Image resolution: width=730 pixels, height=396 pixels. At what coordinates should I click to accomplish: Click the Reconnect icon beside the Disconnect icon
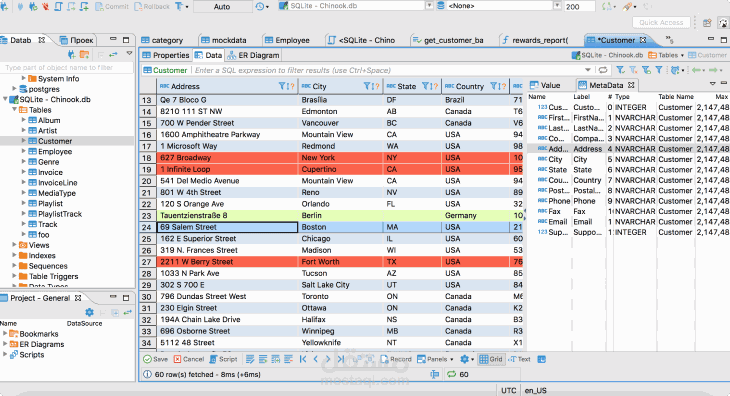pyautogui.click(x=33, y=7)
